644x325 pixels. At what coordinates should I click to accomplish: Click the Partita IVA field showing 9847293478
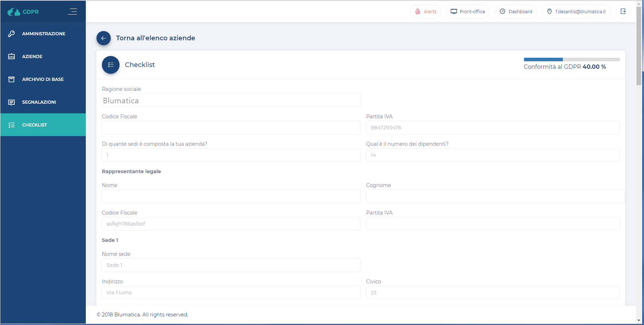coord(493,128)
